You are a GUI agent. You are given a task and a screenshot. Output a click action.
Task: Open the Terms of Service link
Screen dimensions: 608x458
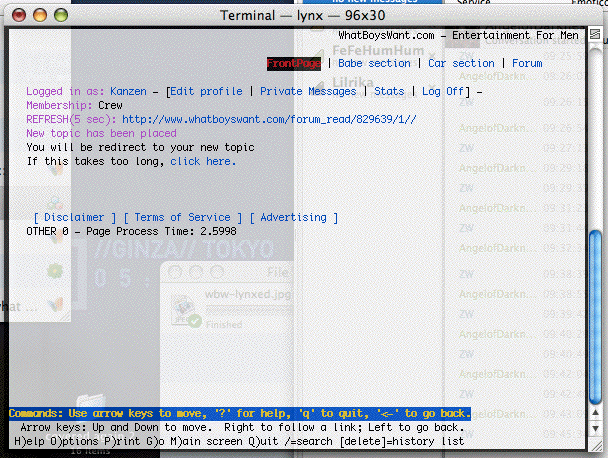point(183,217)
